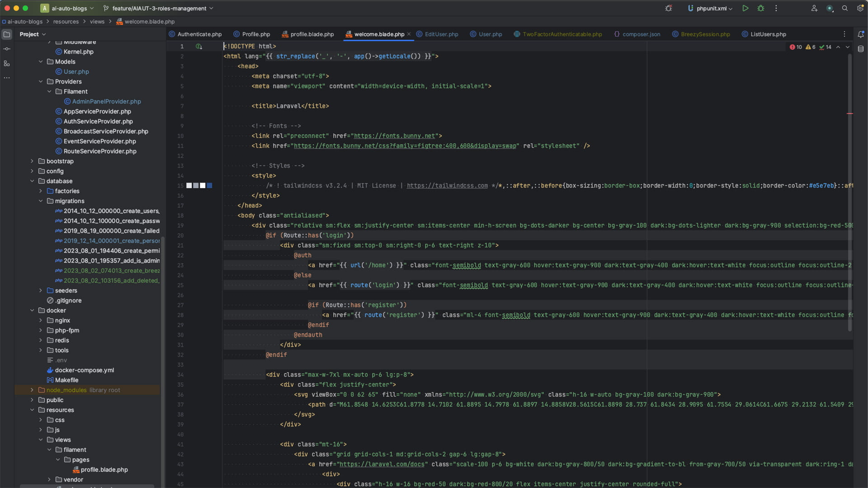Screen dimensions: 868x488
Task: Open Search Everywhere with the magnifier icon
Action: coord(845,8)
